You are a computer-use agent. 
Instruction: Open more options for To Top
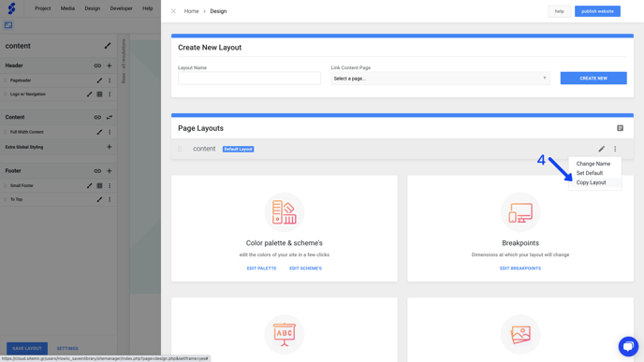pos(110,199)
